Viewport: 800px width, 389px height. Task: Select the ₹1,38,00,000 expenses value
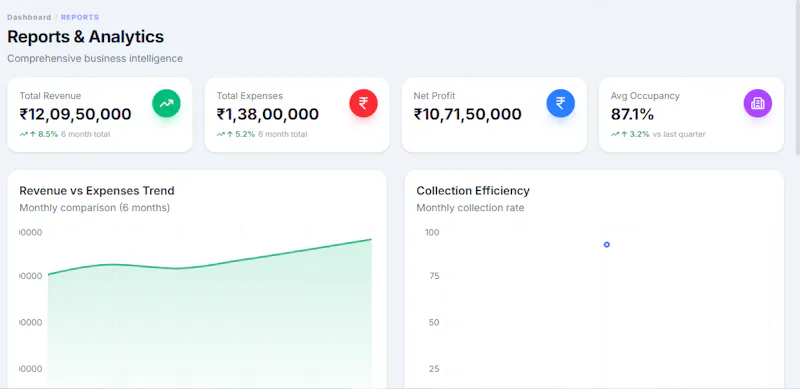coord(268,114)
